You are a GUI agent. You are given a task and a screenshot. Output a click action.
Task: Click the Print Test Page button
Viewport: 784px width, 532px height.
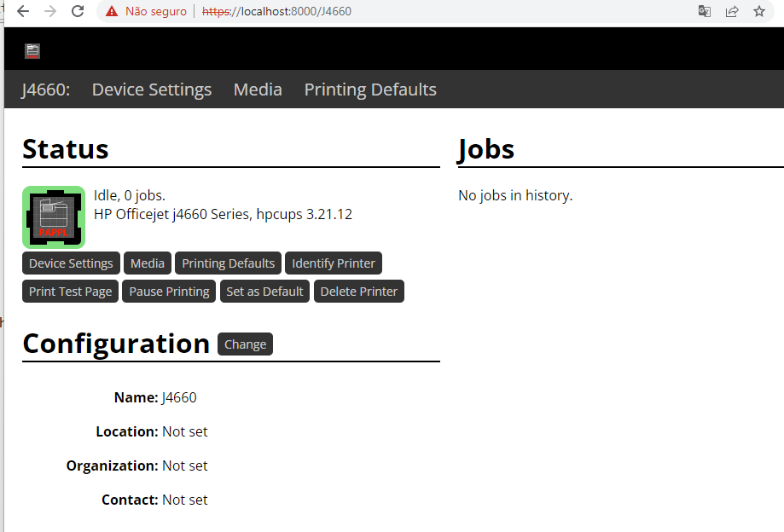point(71,292)
